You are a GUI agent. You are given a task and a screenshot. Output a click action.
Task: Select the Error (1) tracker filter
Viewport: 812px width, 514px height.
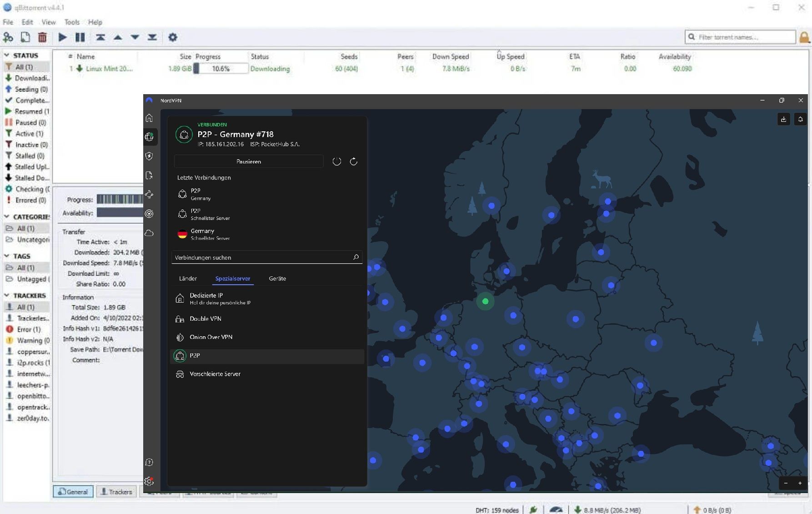coord(27,329)
